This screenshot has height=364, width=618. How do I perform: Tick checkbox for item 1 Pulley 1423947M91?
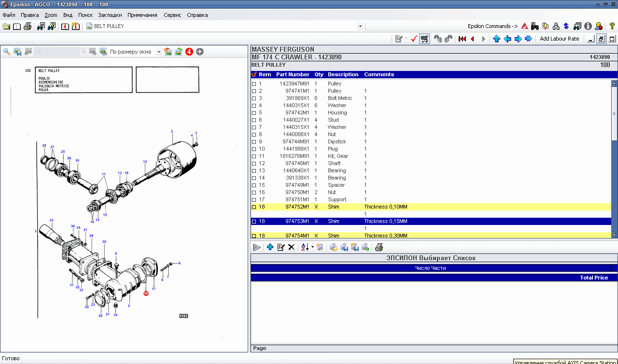(x=254, y=84)
